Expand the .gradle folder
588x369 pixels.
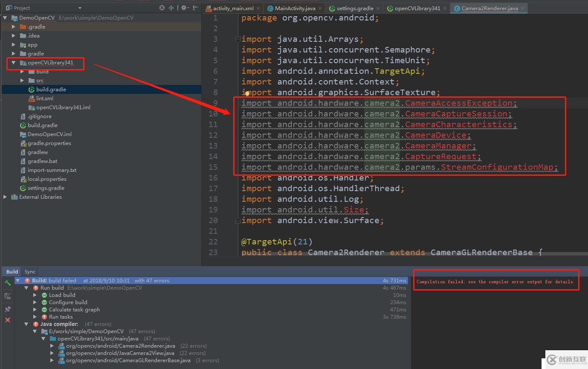(x=14, y=27)
